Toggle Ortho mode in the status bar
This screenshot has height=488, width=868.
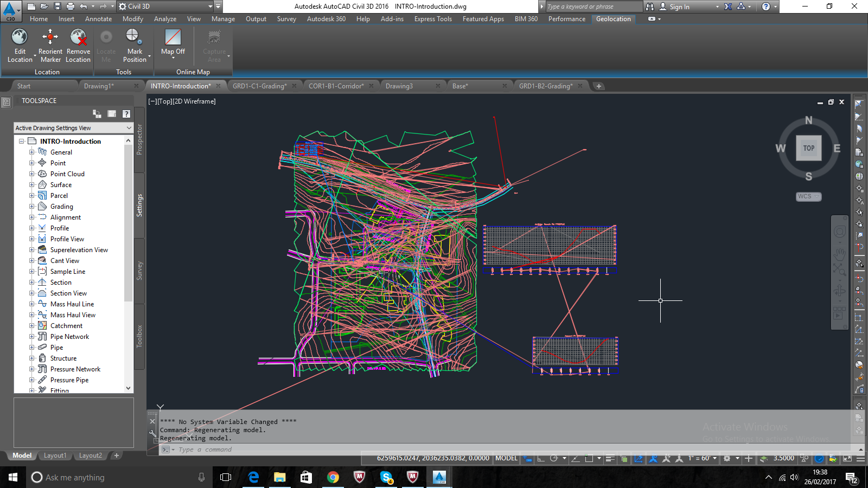[x=540, y=458]
